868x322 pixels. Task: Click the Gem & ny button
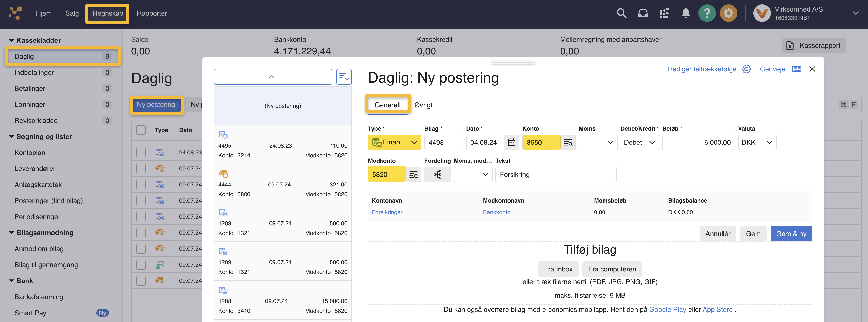(x=791, y=233)
